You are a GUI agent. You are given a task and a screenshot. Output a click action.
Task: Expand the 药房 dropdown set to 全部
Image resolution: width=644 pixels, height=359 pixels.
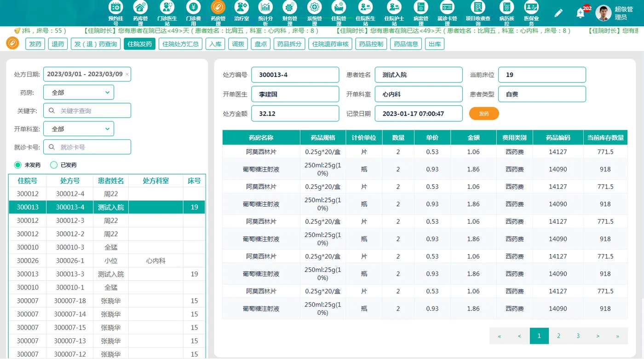(79, 93)
